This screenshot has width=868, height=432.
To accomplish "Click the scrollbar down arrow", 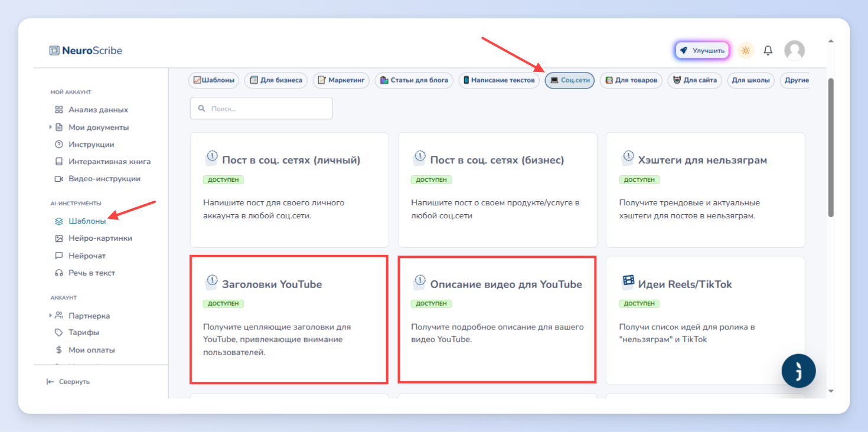I will point(831,390).
